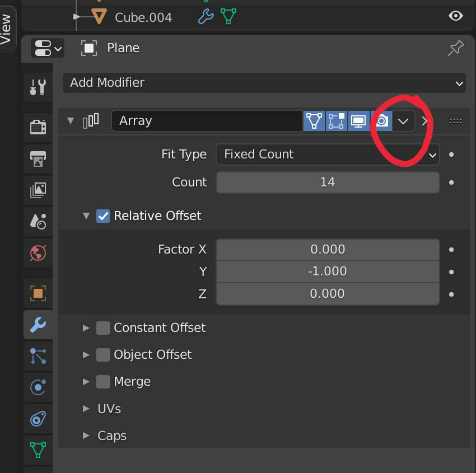
Task: Open the View sidebar tab
Action: pyautogui.click(x=6, y=29)
